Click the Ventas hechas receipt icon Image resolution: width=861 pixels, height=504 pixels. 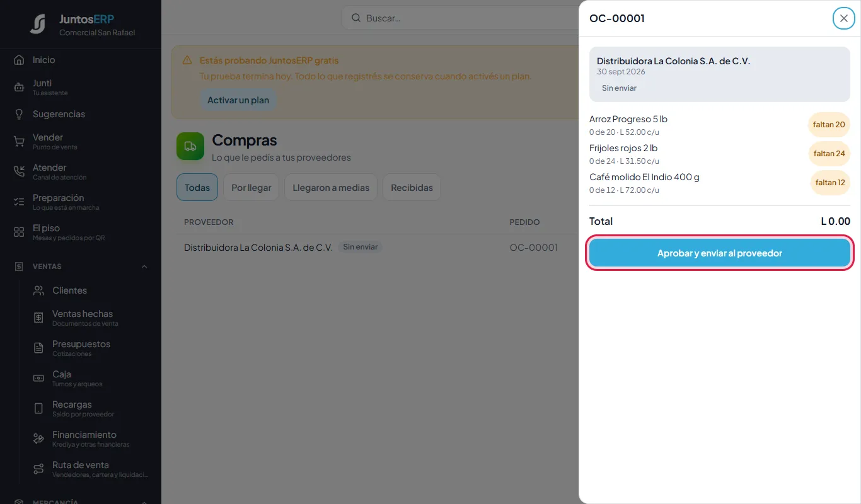point(38,318)
